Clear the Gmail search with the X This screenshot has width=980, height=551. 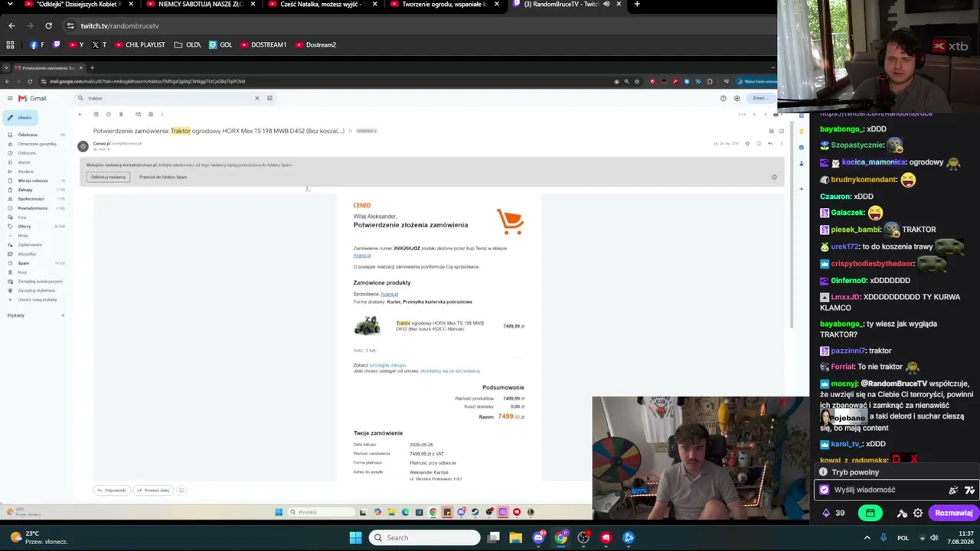[256, 98]
